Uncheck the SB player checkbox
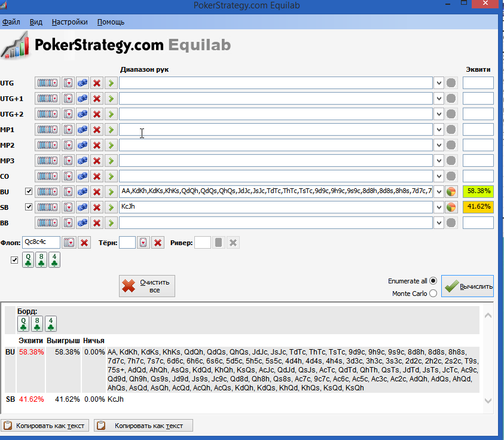Image resolution: width=504 pixels, height=440 pixels. [x=29, y=207]
